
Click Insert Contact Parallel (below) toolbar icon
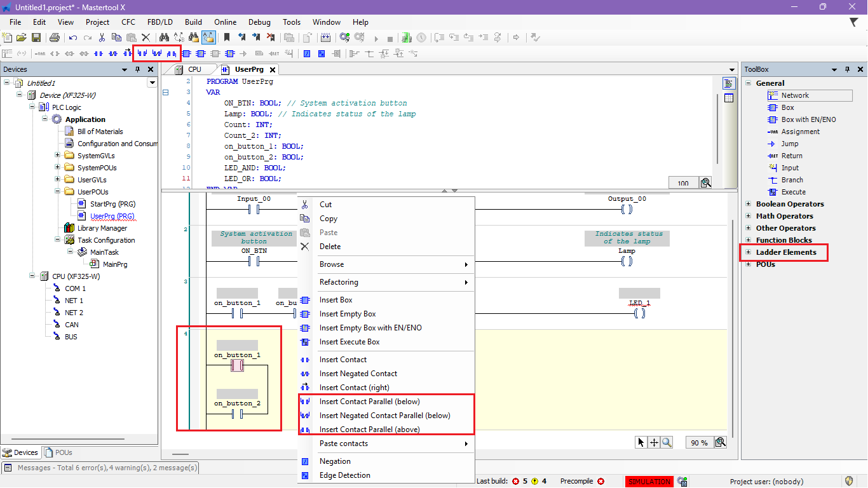pyautogui.click(x=142, y=53)
